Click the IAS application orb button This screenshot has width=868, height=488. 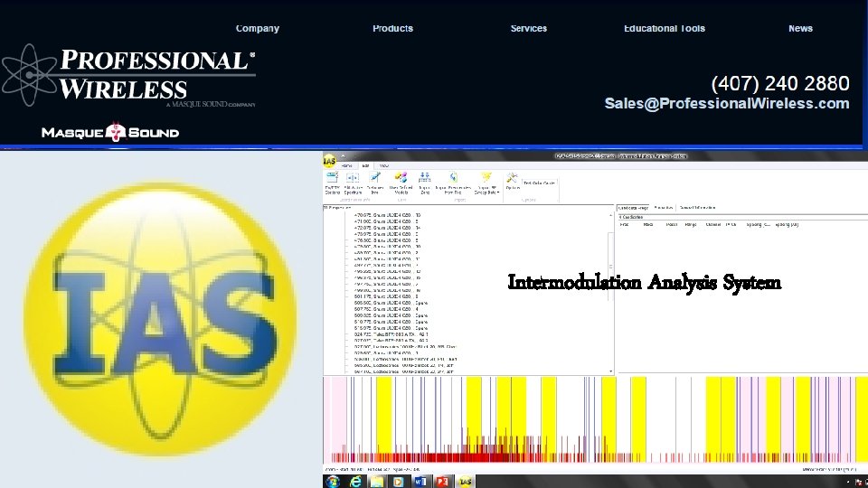(329, 161)
